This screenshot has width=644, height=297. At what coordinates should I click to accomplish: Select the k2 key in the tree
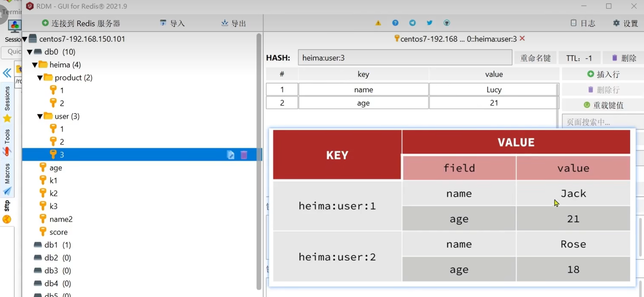pos(54,193)
